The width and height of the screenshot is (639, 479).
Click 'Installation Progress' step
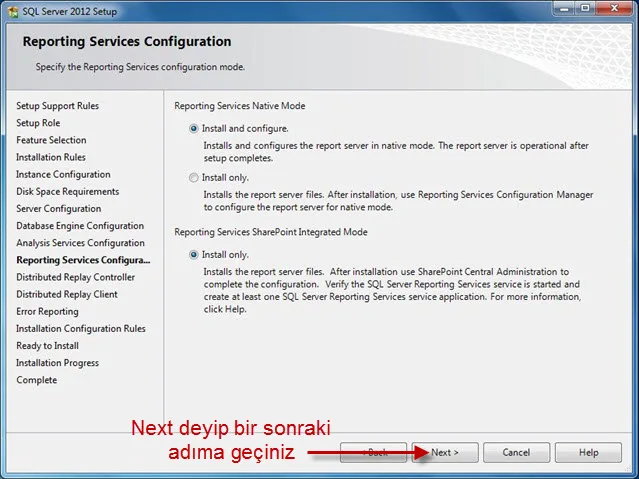57,363
